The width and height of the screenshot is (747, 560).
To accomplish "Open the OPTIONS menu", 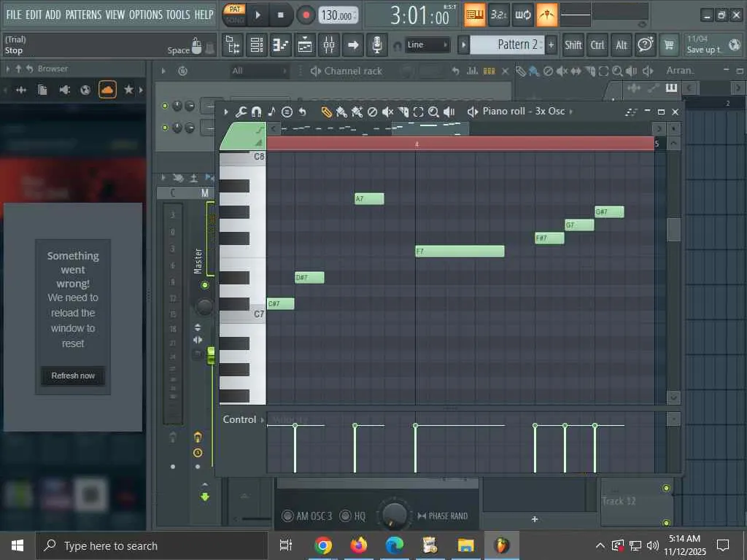I will (x=146, y=15).
